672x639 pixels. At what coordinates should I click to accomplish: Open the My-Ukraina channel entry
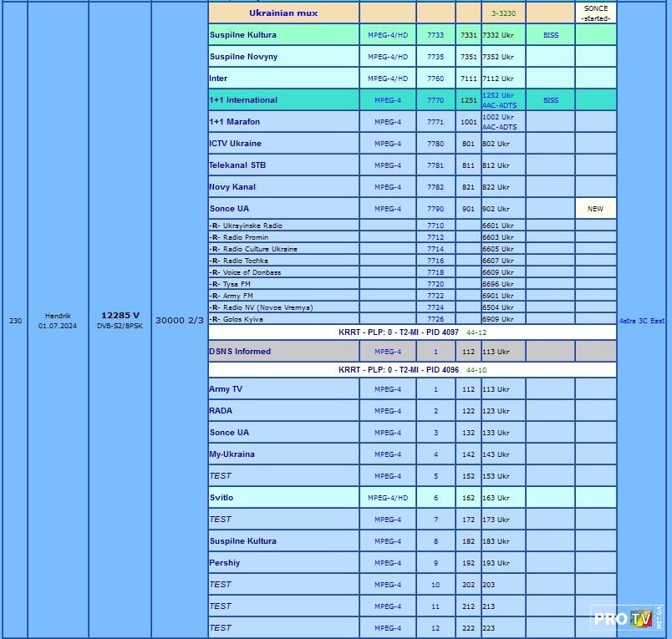(232, 454)
